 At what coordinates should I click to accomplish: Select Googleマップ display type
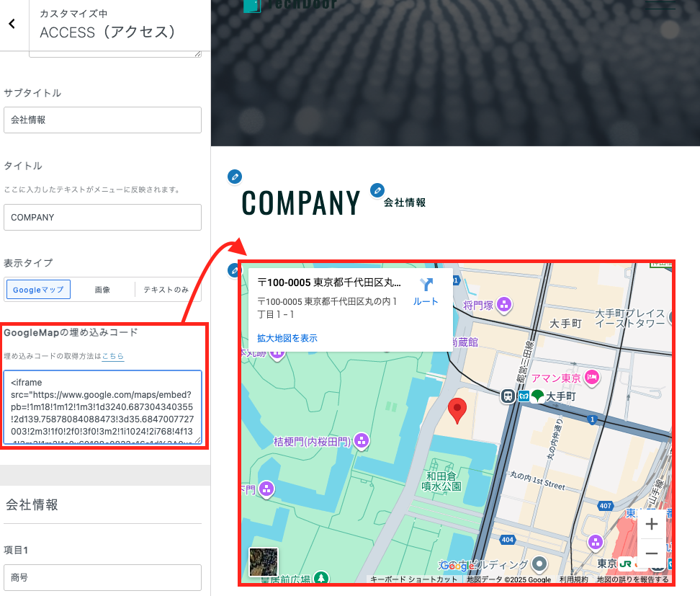coord(38,290)
